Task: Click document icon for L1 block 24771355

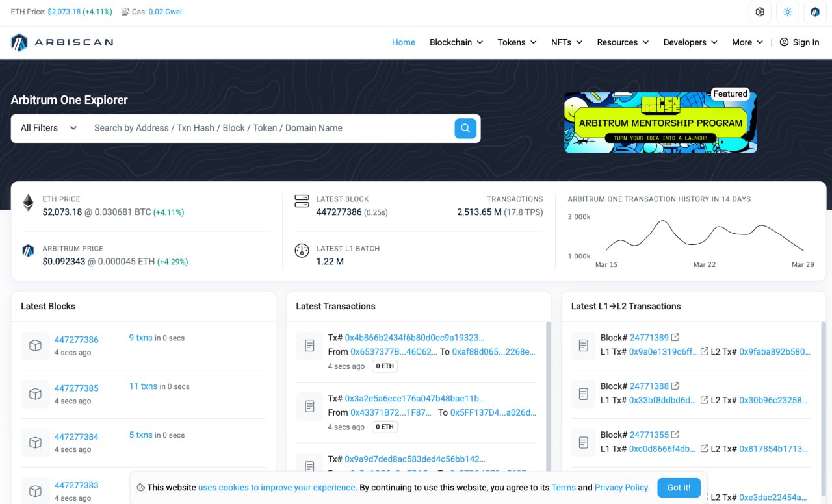Action: coord(584,442)
